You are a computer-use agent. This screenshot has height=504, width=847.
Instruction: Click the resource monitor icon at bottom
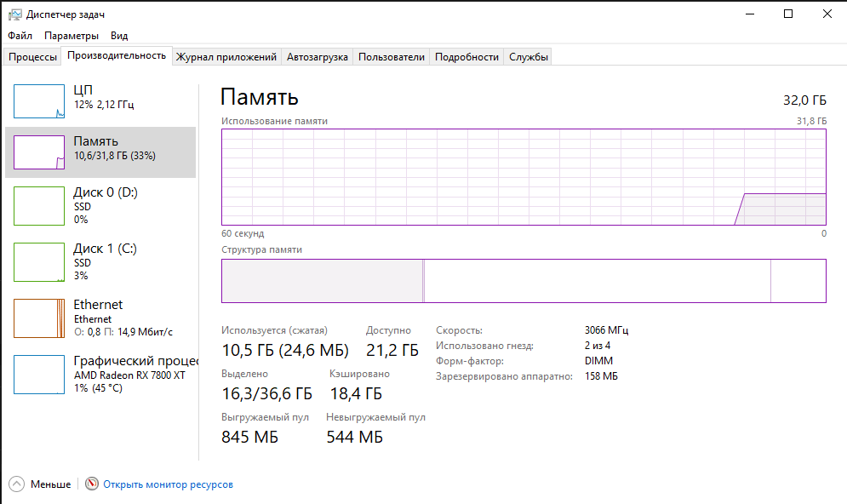[x=92, y=484]
